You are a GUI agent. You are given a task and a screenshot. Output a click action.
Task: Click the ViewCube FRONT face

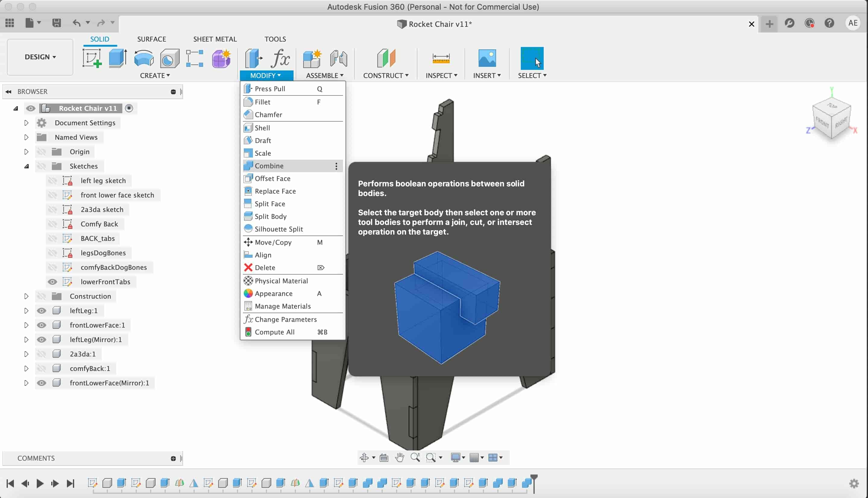(822, 122)
